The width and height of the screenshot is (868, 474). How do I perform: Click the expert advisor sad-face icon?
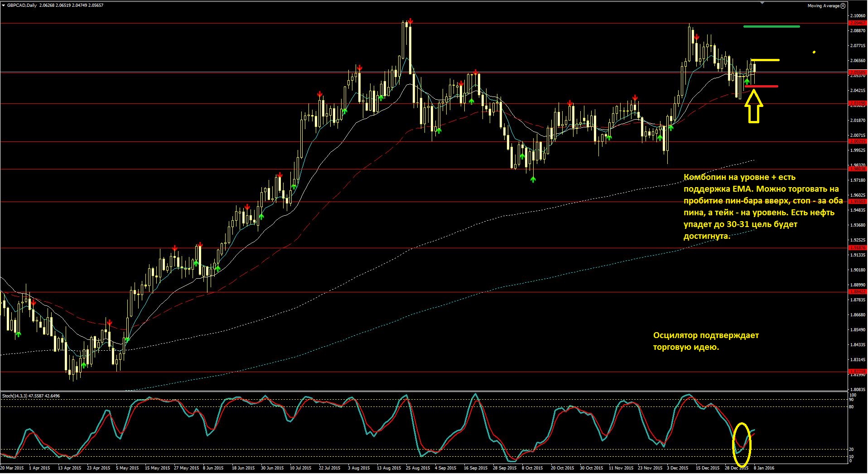843,6
